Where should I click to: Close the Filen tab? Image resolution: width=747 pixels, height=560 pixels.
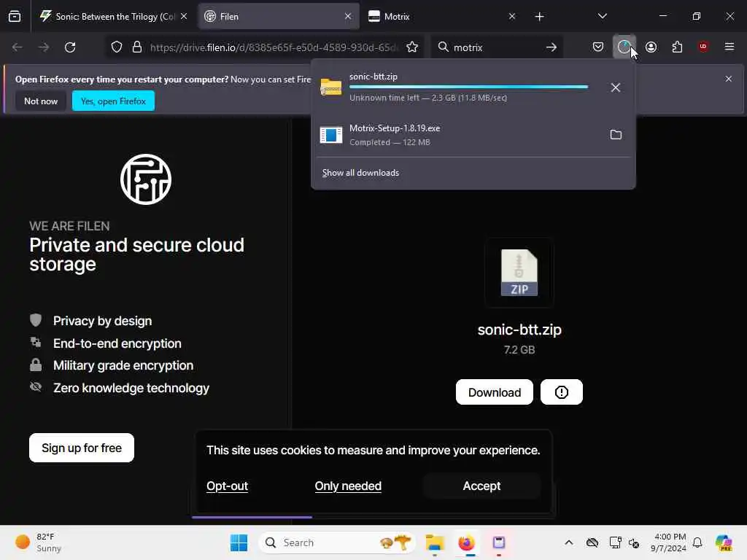click(x=348, y=17)
